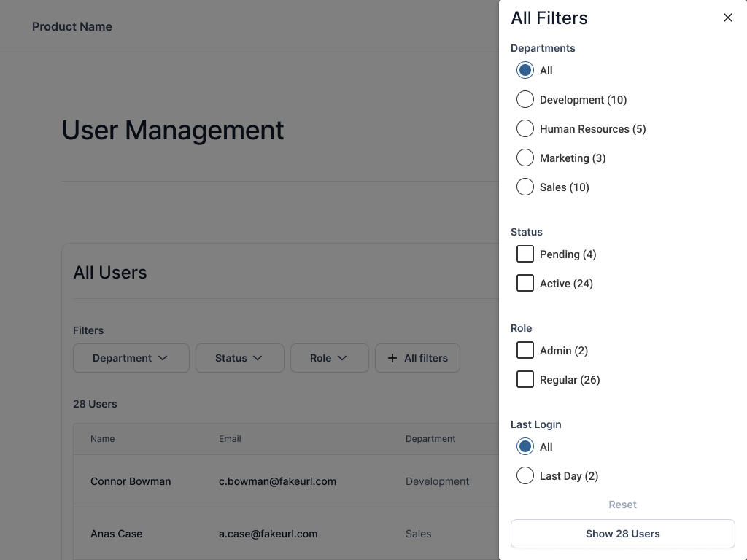Enable the Admin role filter
The width and height of the screenshot is (747, 560).
(525, 350)
